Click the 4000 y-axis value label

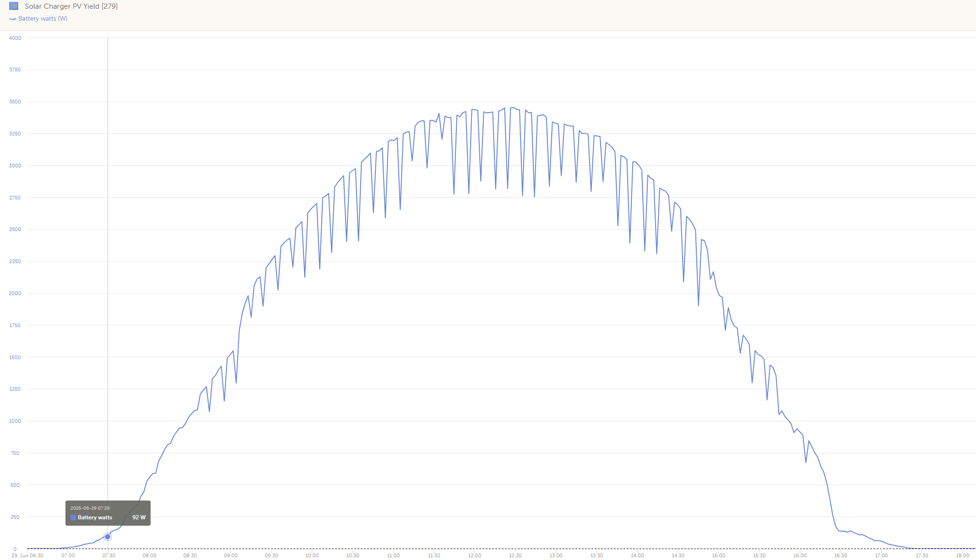(15, 38)
